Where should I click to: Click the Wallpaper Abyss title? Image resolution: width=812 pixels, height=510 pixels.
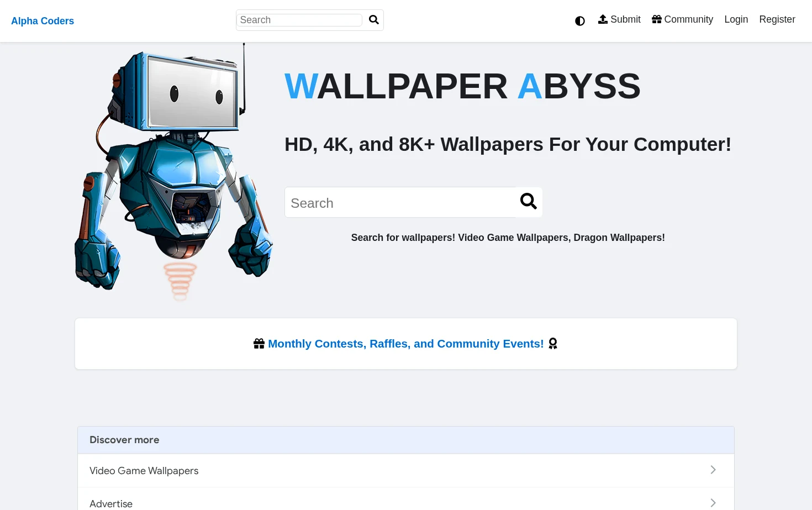(462, 86)
